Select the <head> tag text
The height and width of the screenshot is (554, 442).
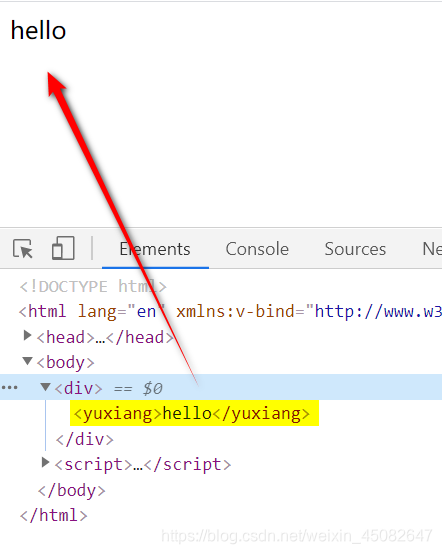65,337
